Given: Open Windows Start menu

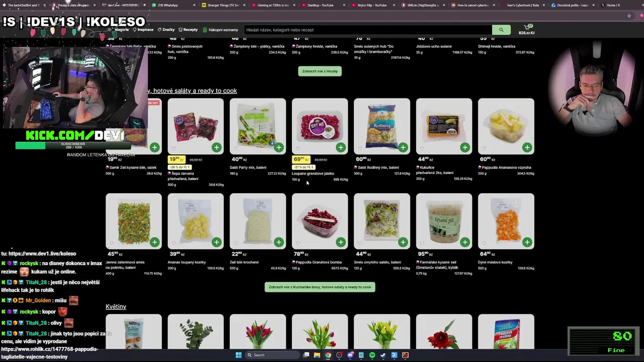Looking at the screenshot, I should pyautogui.click(x=238, y=355).
